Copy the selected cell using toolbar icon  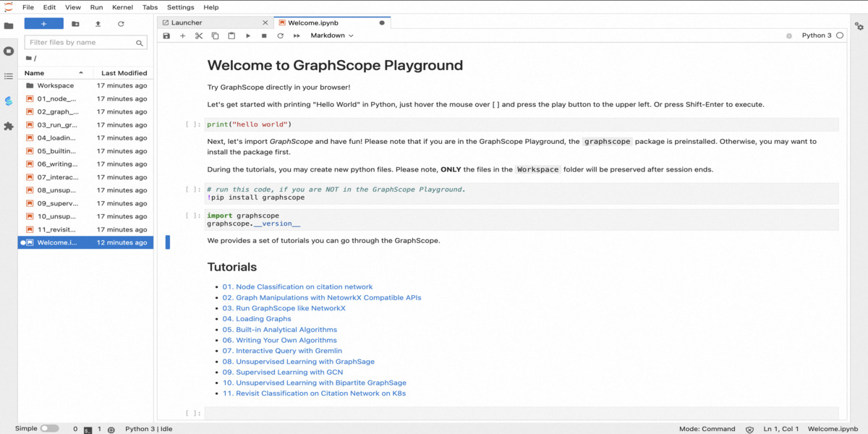[x=215, y=35]
